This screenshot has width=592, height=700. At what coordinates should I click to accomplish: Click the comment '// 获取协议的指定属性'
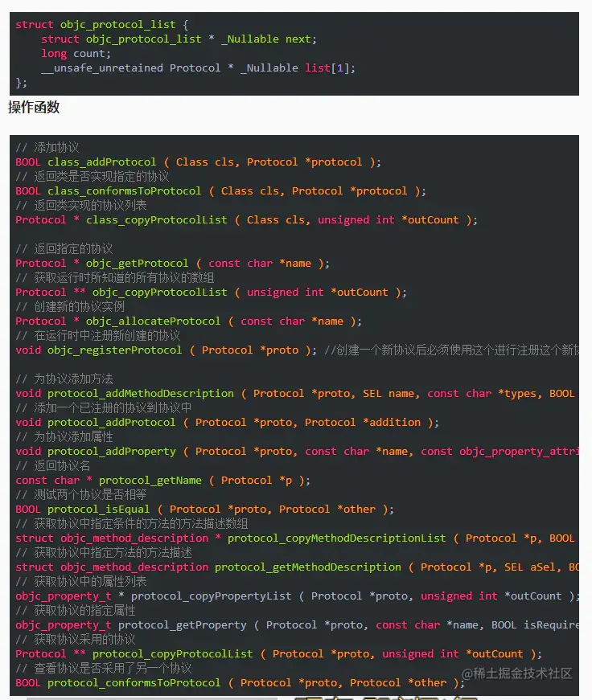[x=76, y=611]
